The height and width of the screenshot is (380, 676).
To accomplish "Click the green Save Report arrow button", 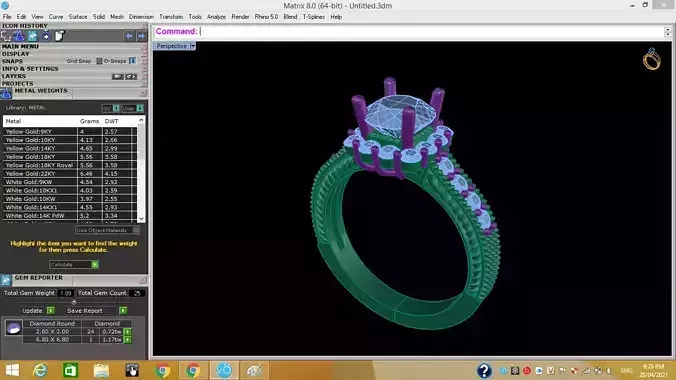I will pos(123,311).
